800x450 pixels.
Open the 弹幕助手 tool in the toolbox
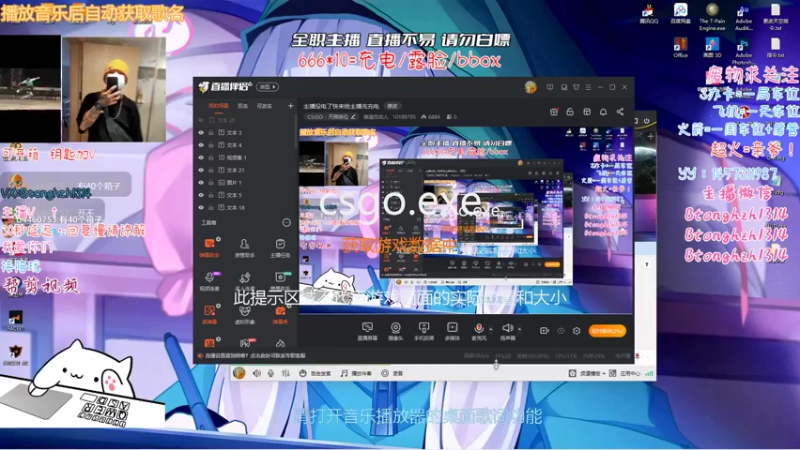tap(210, 247)
